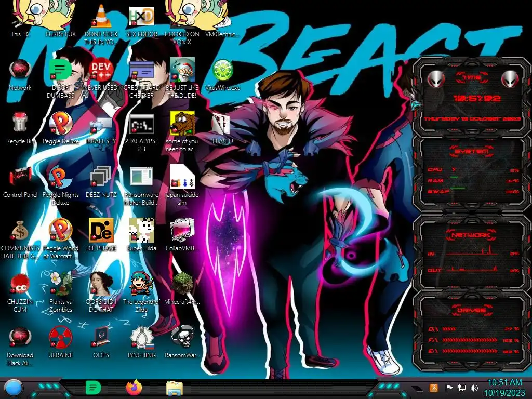Launch Plants vs Zombies shortcut
This screenshot has height=399, width=532.
tap(60, 284)
